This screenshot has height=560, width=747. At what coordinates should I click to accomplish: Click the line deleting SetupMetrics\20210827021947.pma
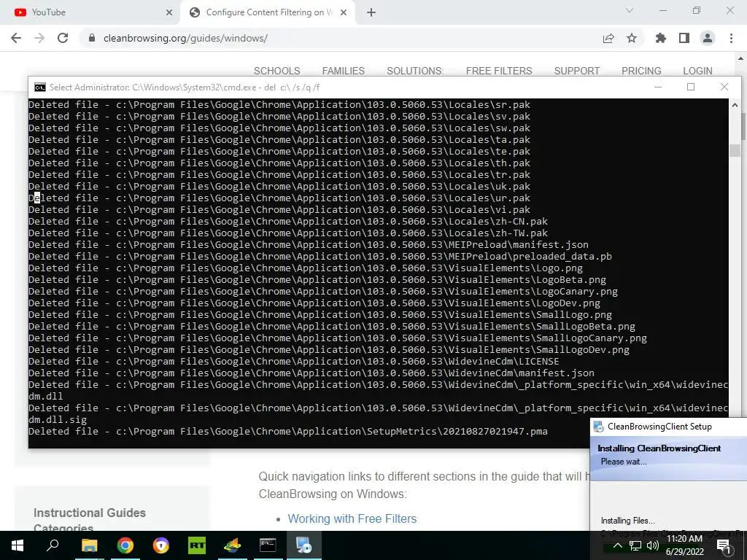point(287,432)
